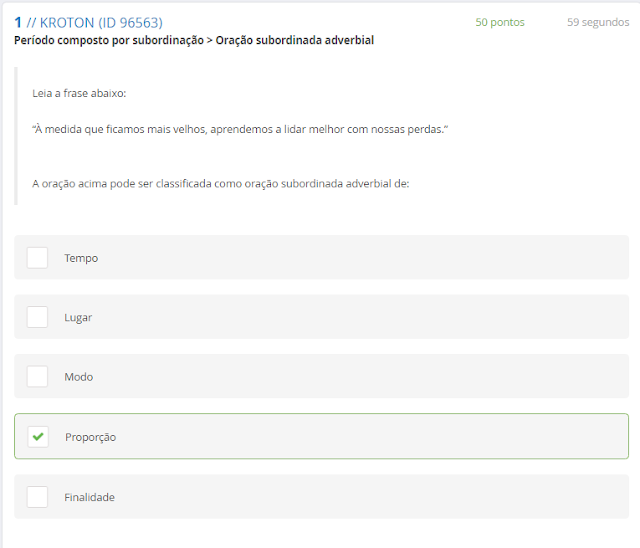
Task: Click the KROTON (ID 96563) title
Action: [x=101, y=22]
